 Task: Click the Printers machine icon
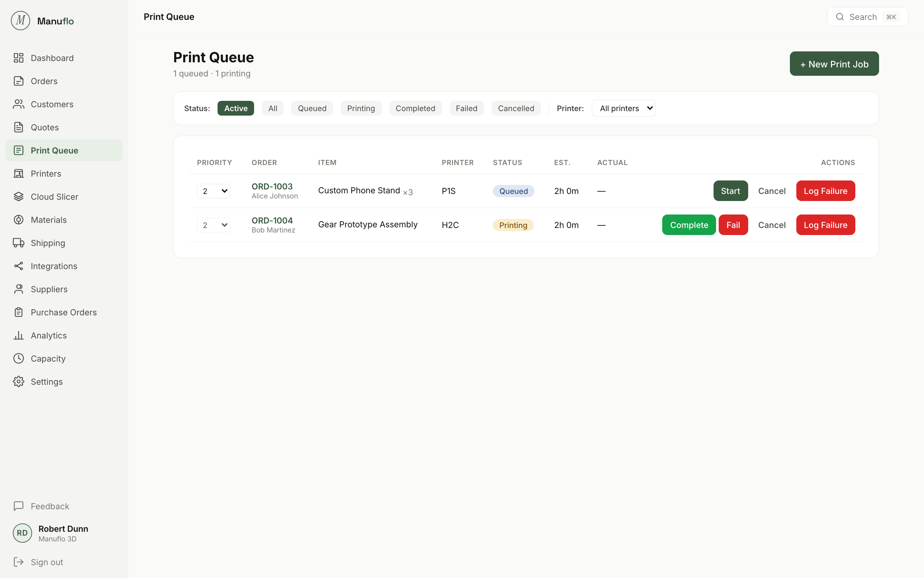click(18, 173)
